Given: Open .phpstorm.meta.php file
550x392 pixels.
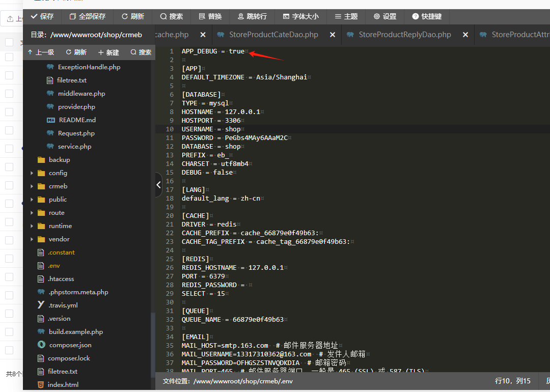Looking at the screenshot, I should (x=78, y=292).
